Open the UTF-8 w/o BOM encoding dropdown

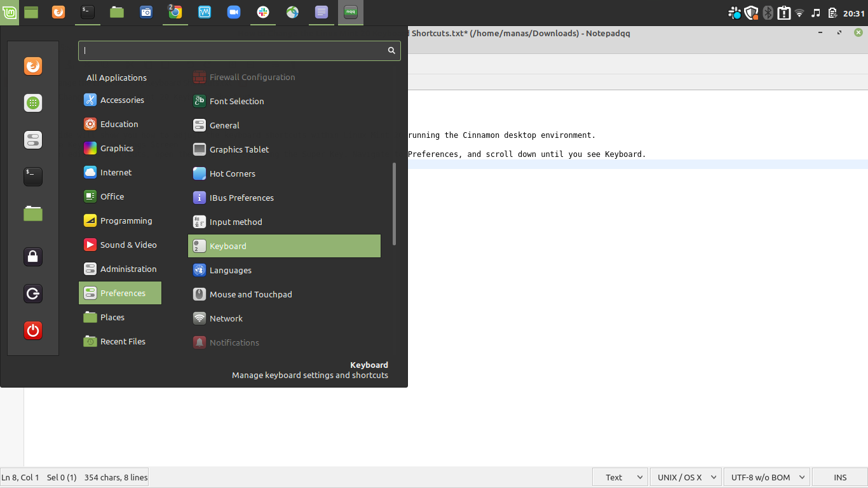tap(766, 477)
